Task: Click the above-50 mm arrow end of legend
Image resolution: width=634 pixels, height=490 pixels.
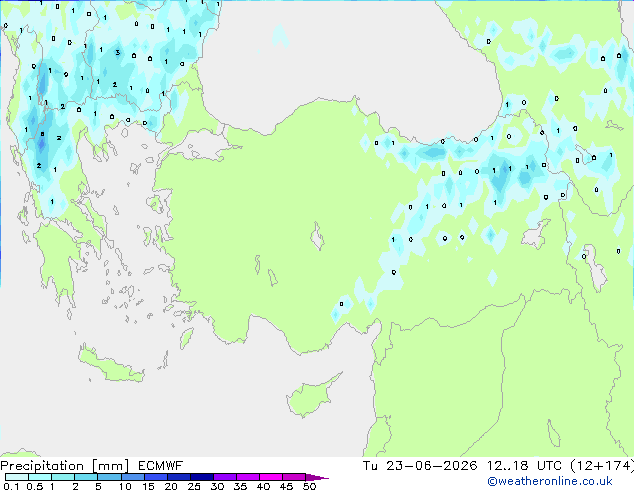Action: pos(317,477)
